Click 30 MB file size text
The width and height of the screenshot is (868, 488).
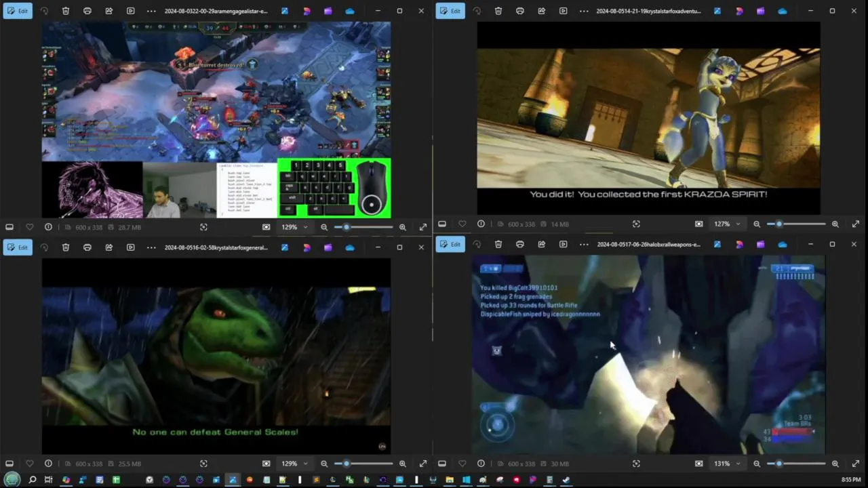[x=559, y=464]
